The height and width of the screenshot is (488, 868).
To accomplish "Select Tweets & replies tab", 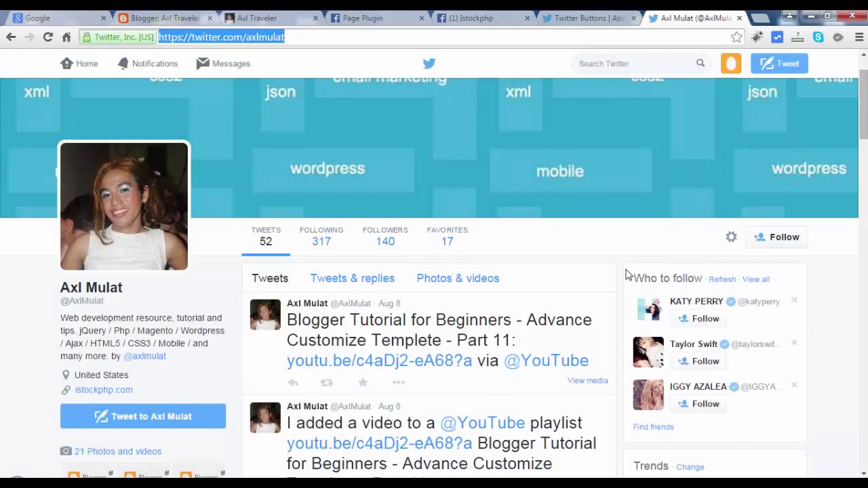I will coord(352,279).
